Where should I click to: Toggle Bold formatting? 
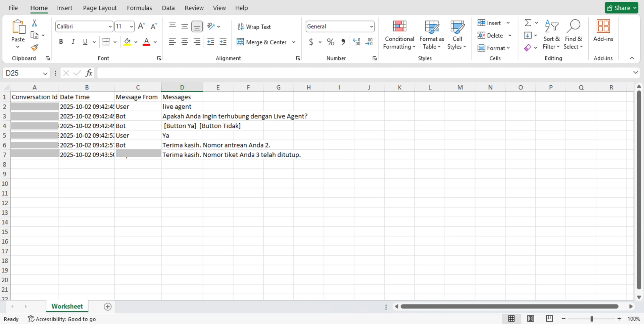[x=61, y=42]
